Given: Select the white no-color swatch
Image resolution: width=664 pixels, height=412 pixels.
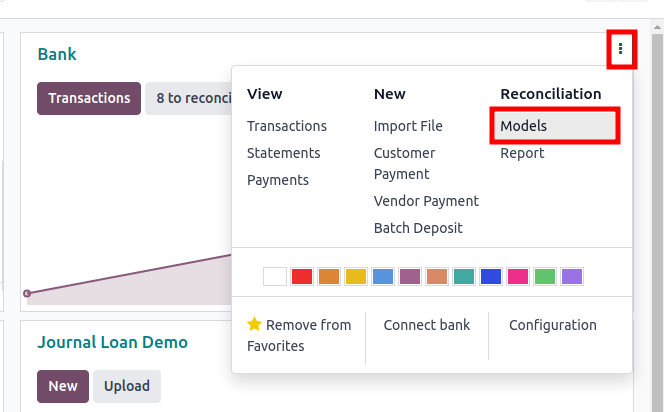Looking at the screenshot, I should [275, 277].
